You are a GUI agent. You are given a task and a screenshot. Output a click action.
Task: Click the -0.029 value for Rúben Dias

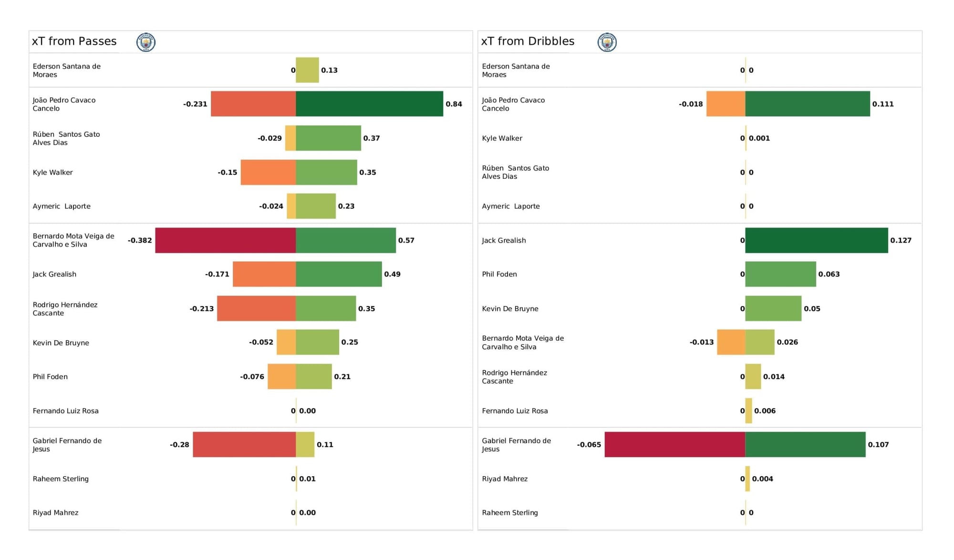270,138
